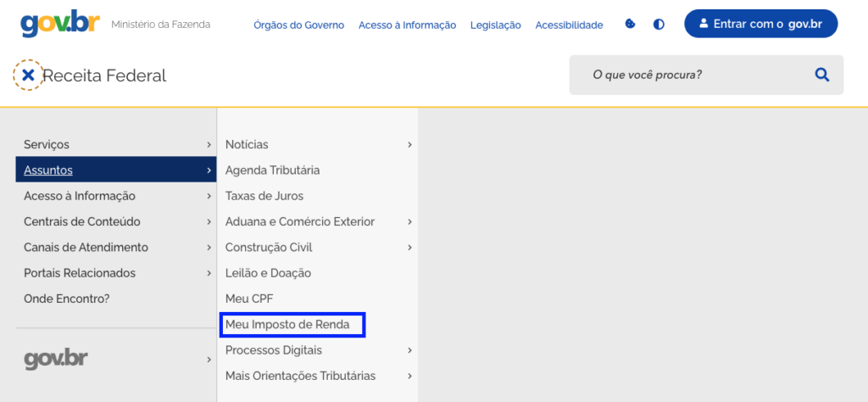Click the Receita Federal title
The width and height of the screenshot is (868, 402).
(104, 75)
